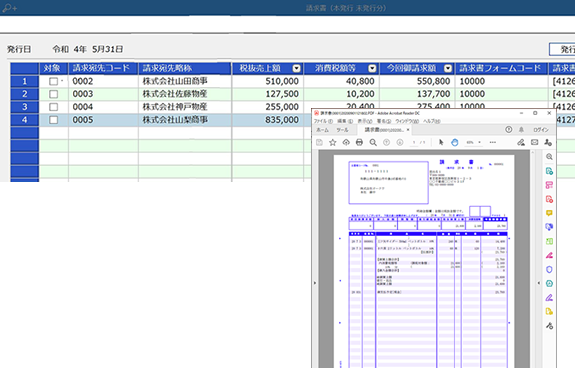Open the purple Fill & Sign tool icon
This screenshot has width=575, height=368.
[x=549, y=297]
